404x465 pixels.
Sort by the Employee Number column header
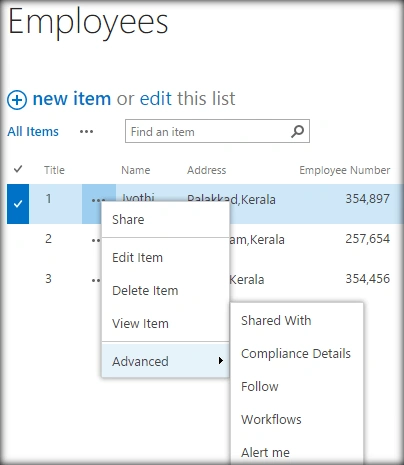(344, 170)
